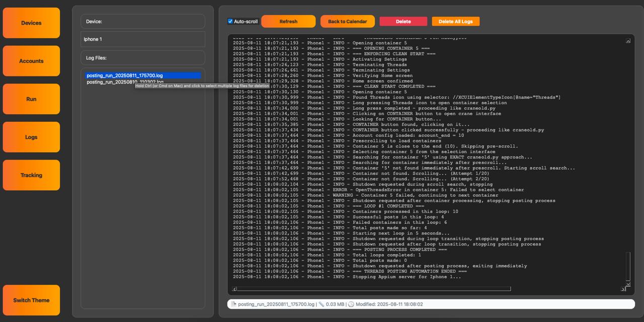Open the Logs section
The image size is (644, 322).
pos(31,137)
